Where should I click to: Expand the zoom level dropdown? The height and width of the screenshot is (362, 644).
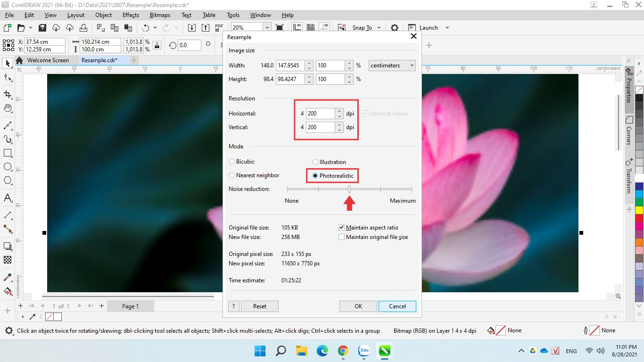tap(267, 28)
